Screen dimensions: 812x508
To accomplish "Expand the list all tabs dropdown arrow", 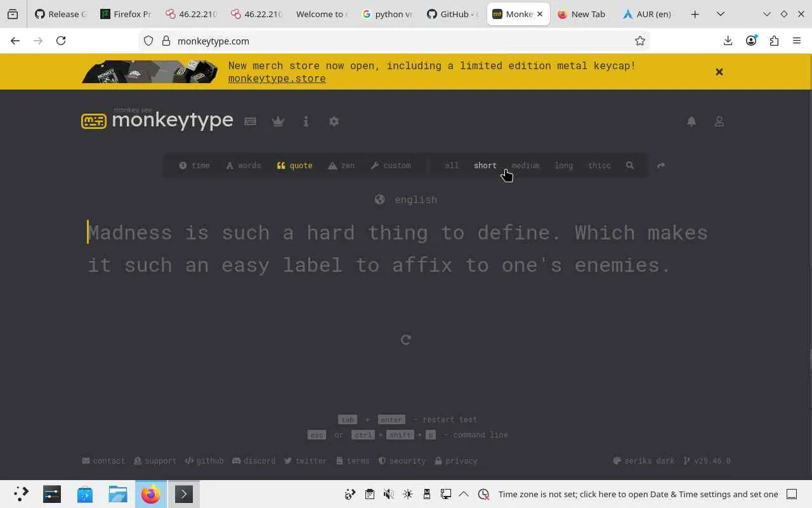I will [721, 14].
